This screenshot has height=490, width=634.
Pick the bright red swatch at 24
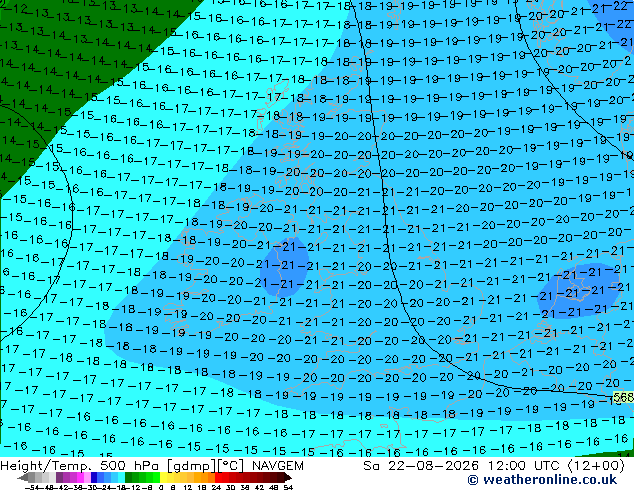coord(218,477)
